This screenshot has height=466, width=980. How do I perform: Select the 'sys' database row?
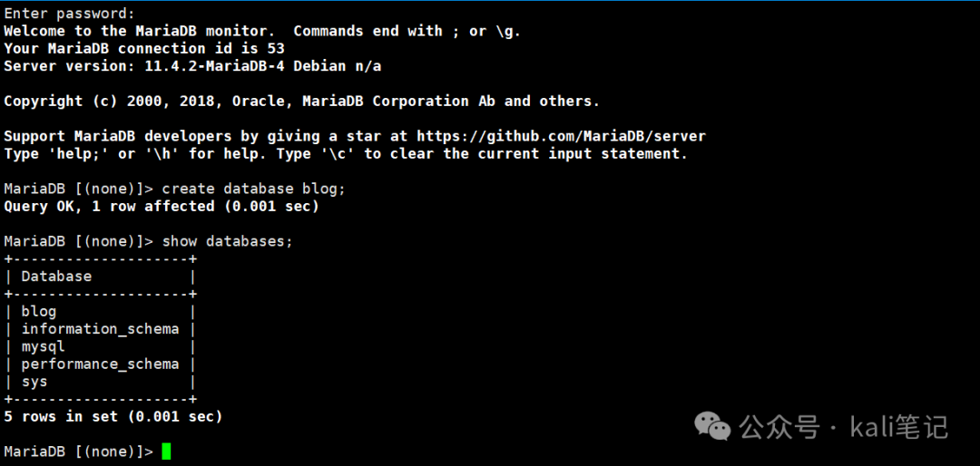click(x=100, y=381)
